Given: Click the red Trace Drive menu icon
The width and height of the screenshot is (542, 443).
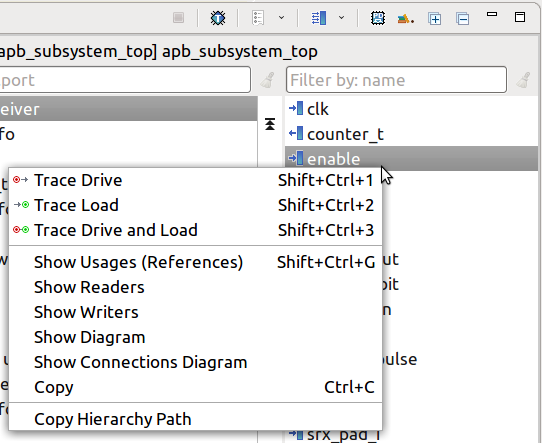Looking at the screenshot, I should tap(21, 180).
